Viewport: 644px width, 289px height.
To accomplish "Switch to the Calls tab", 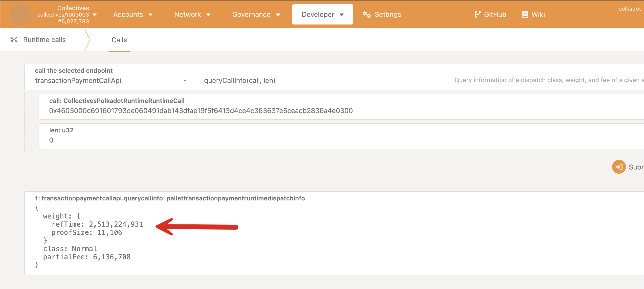I will tap(119, 40).
